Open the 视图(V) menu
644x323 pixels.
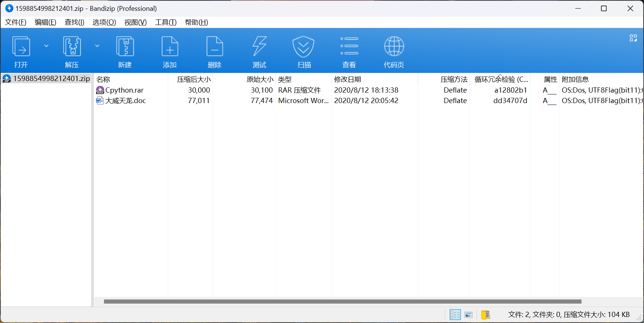(135, 22)
